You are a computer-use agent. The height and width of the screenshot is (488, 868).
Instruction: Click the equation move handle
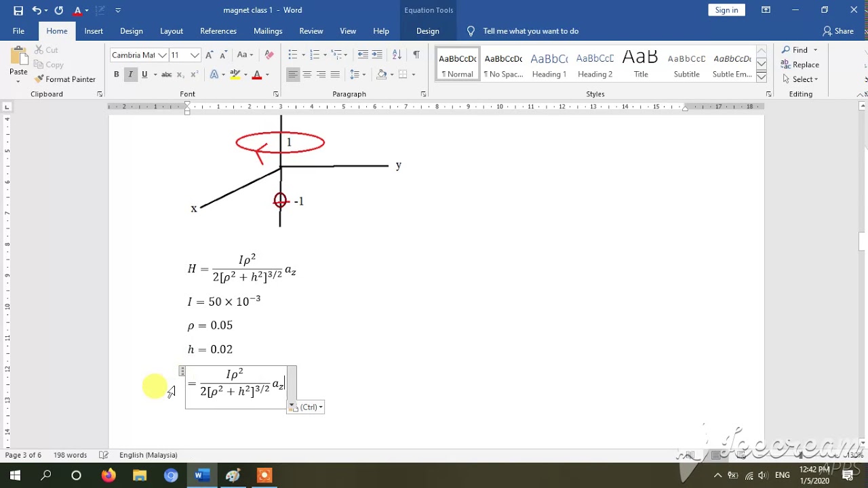pos(182,371)
